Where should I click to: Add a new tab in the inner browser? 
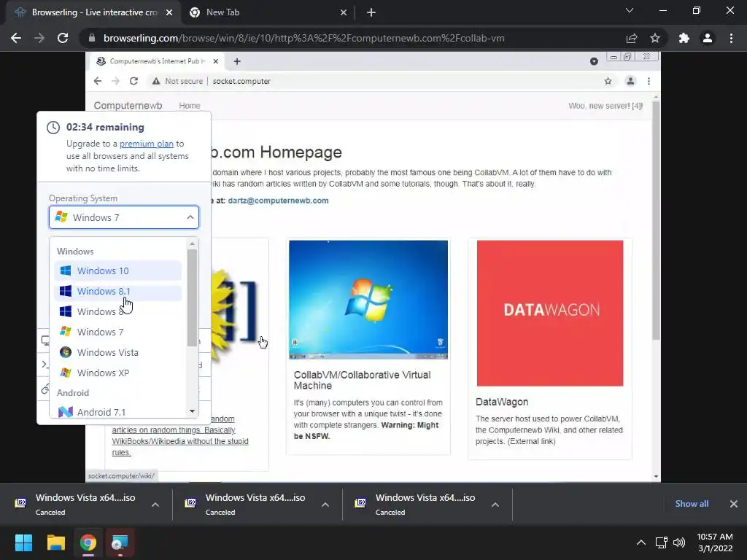[237, 61]
